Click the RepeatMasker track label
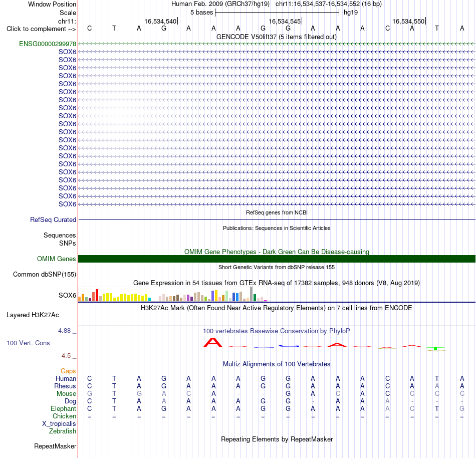This screenshot has width=476, height=458. pyautogui.click(x=55, y=446)
